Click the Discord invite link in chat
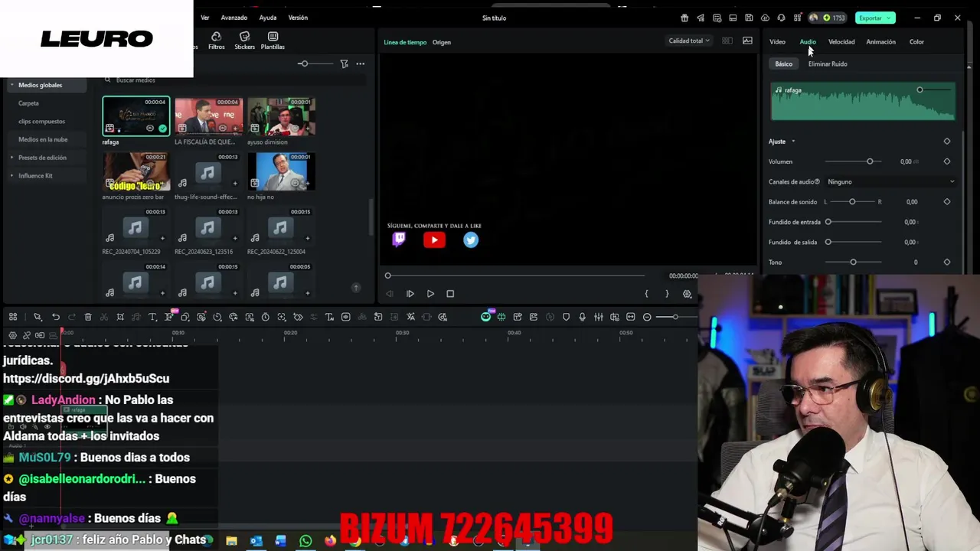Viewport: 980px width, 551px height. 86,378
